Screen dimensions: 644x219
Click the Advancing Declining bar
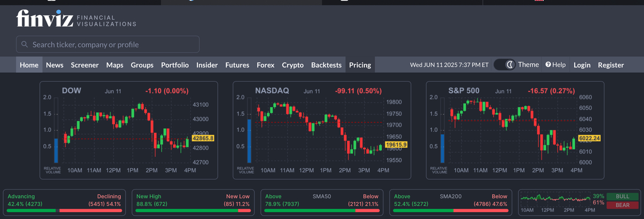coord(64,211)
